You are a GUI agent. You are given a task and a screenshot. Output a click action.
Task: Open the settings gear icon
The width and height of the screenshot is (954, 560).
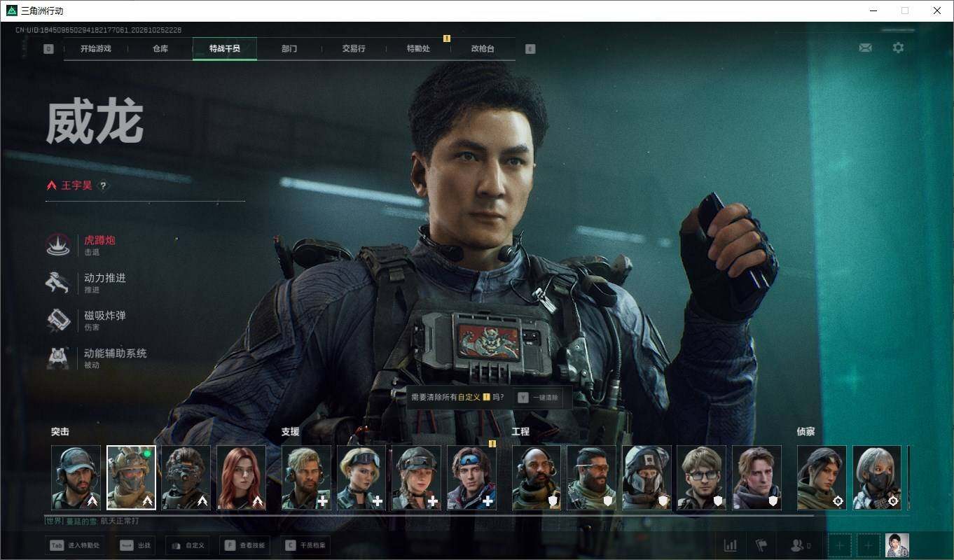tap(898, 48)
